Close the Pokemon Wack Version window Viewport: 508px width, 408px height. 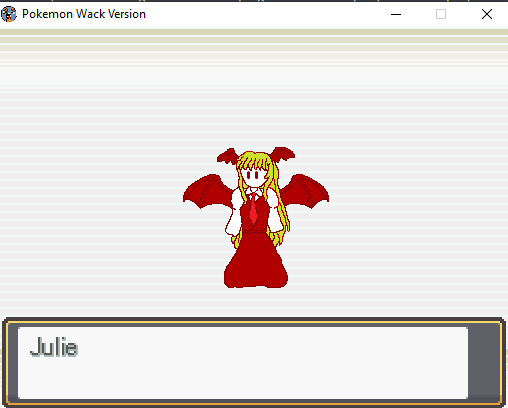(x=487, y=14)
